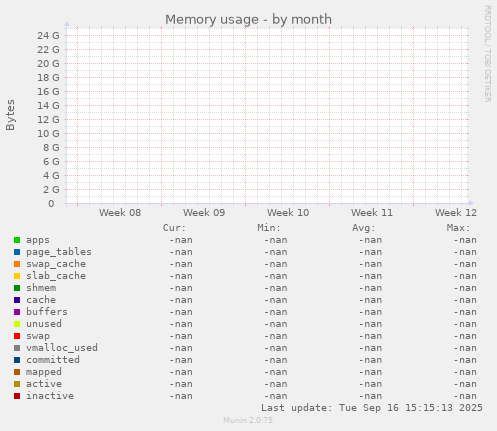Image resolution: width=497 pixels, height=431 pixels.
Task: Click the Week 09 axis label
Action: (204, 213)
